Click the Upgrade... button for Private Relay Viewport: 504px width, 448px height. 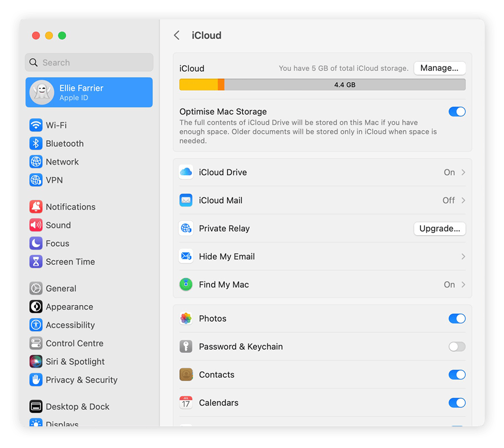point(439,229)
